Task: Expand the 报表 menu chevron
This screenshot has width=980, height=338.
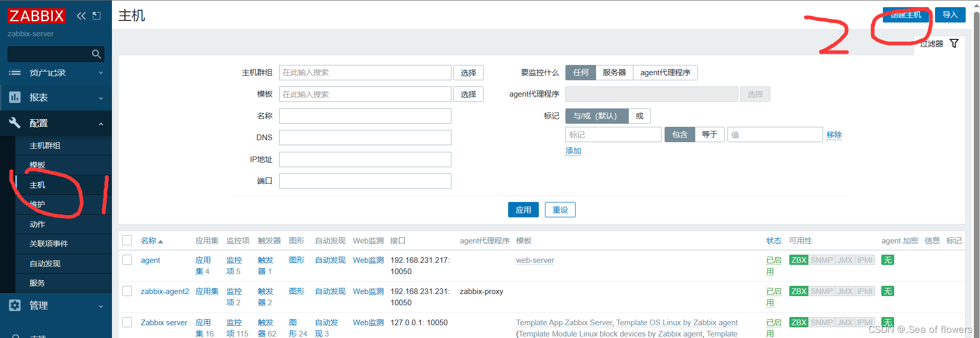Action: (x=101, y=98)
